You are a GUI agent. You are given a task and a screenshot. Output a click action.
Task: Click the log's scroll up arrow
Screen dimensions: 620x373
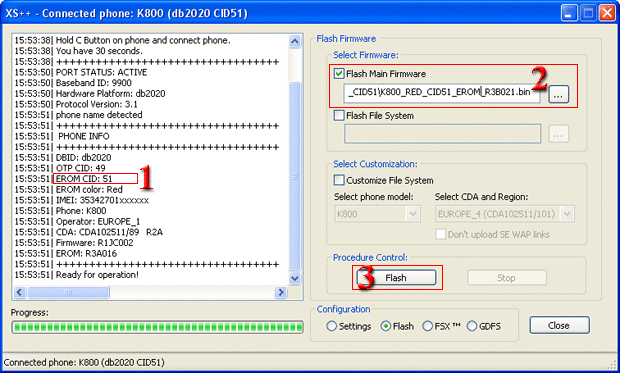(x=295, y=41)
